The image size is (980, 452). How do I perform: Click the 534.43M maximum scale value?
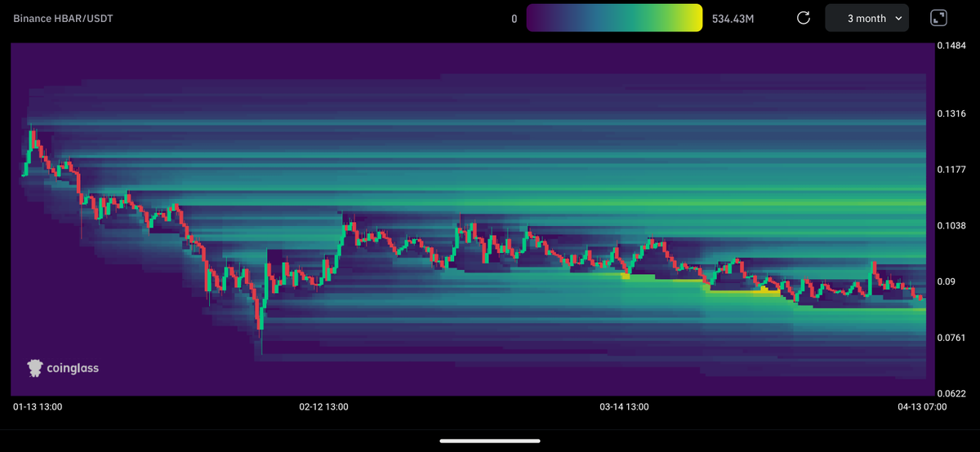pyautogui.click(x=734, y=18)
